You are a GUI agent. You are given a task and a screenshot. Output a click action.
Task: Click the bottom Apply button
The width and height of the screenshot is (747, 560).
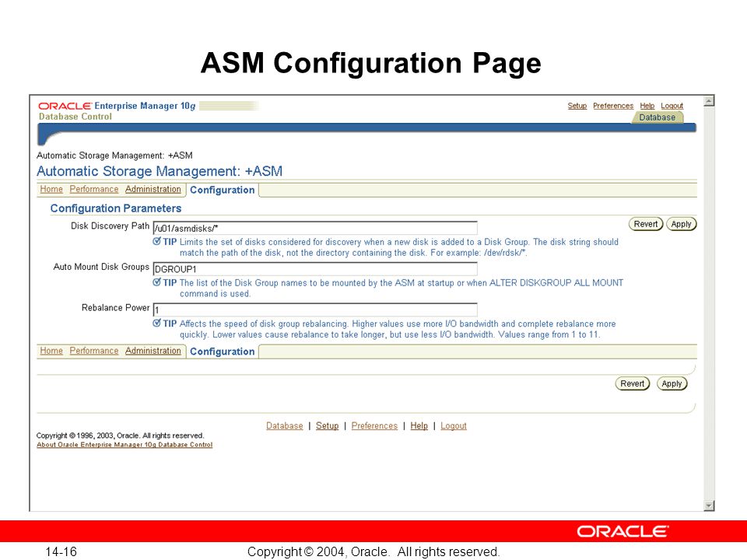click(x=672, y=383)
